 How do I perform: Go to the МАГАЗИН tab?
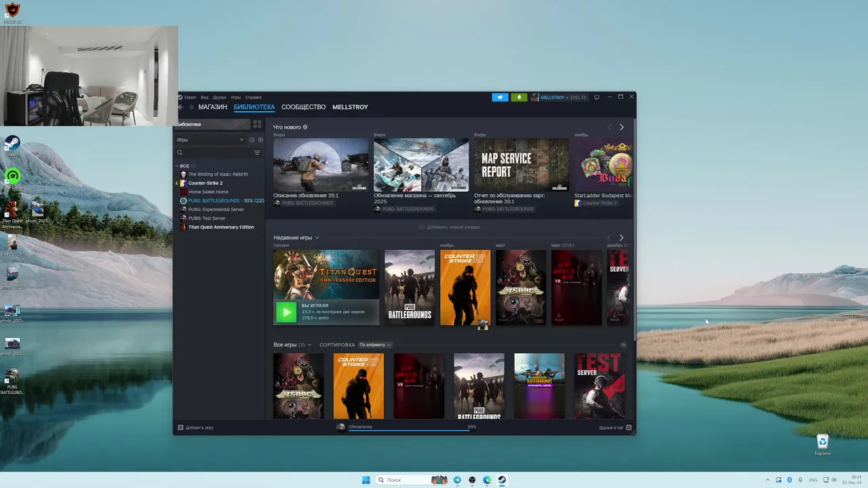click(213, 107)
